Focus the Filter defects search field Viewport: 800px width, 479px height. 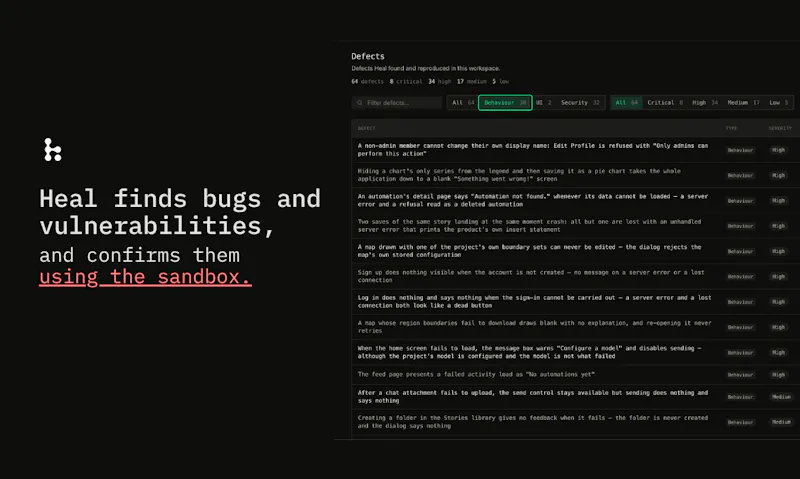click(x=397, y=103)
